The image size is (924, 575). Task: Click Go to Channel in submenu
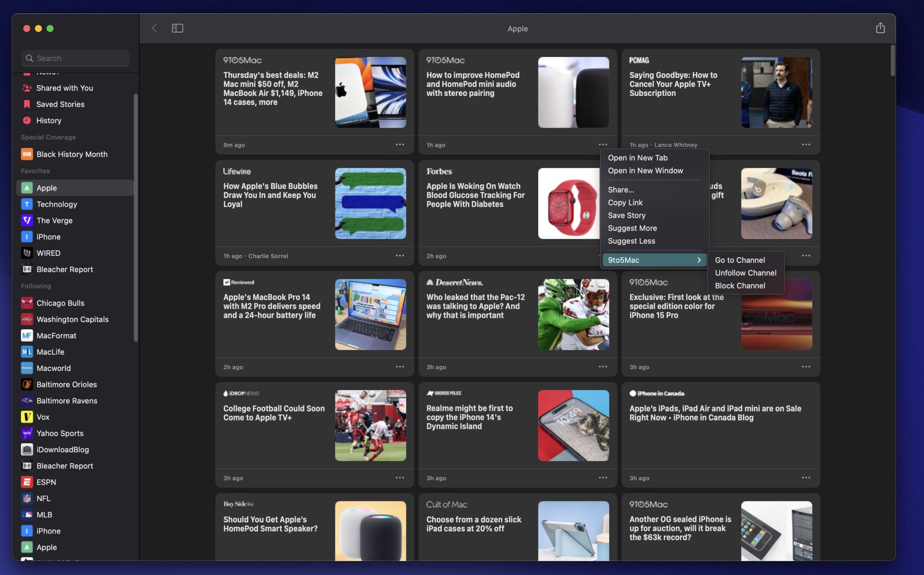point(745,260)
